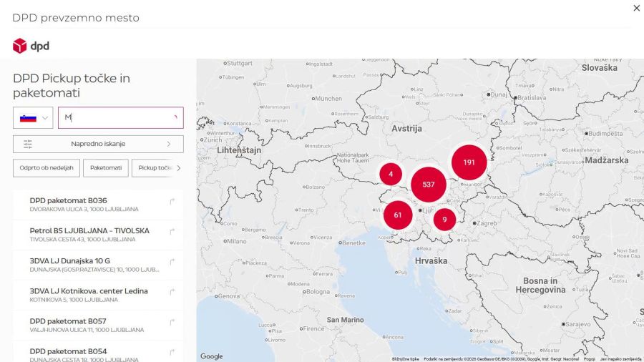Click directions icon for Petrol BS Ljubljana Tivolska
The width and height of the screenshot is (644, 362).
[x=172, y=232]
